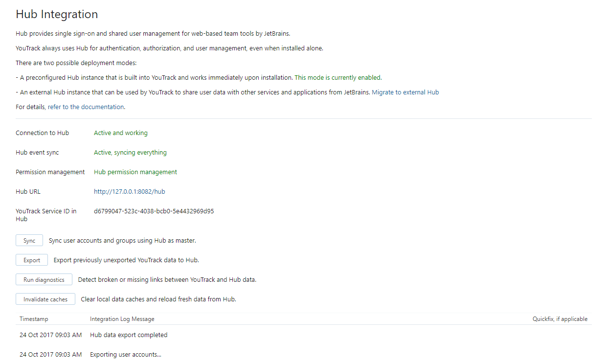Open the Migrate to external Hub link
Screen dimensions: 607x364
coord(405,92)
